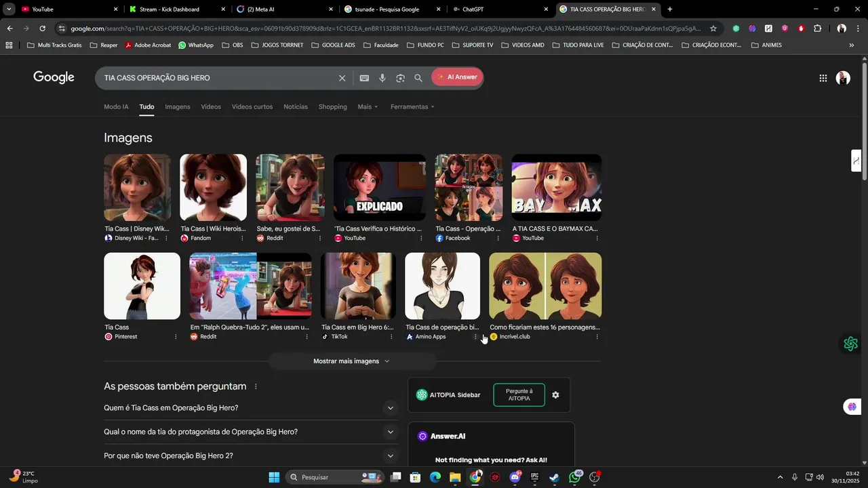
Task: Open the Google account avatar on the page
Action: click(843, 78)
